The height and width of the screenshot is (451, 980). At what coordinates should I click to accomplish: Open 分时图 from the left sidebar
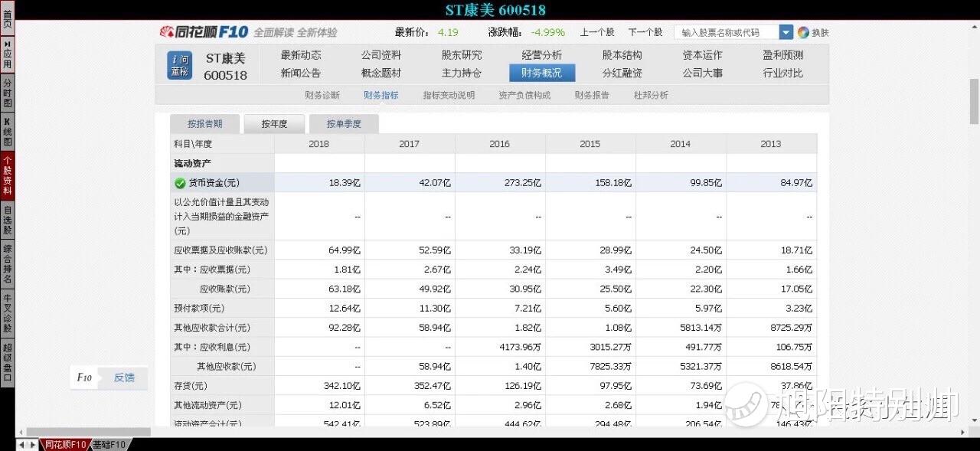[x=7, y=93]
